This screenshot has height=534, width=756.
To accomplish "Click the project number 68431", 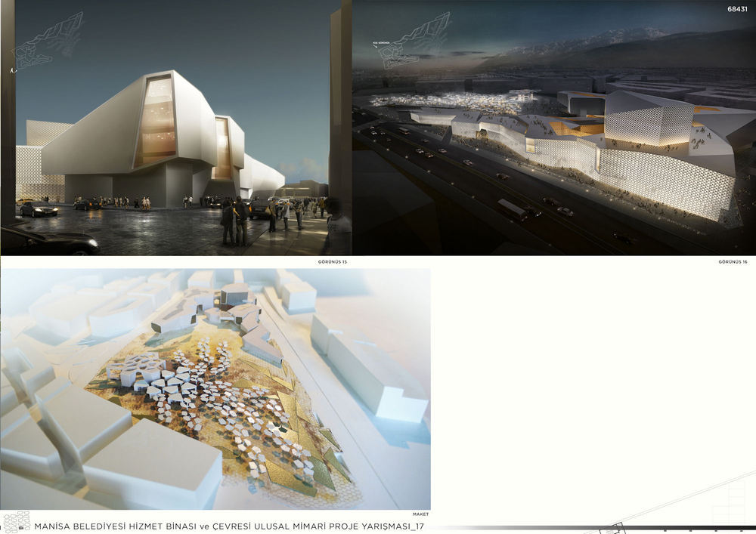I will click(x=738, y=9).
